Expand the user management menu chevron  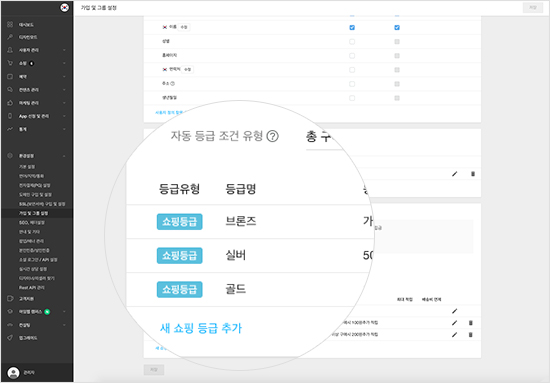[64, 50]
